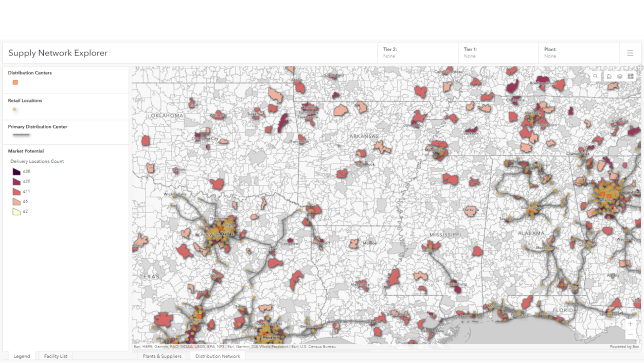Viewport: 644px width, 363px height.
Task: Click the Tier 1 selector box
Action: tap(498, 53)
